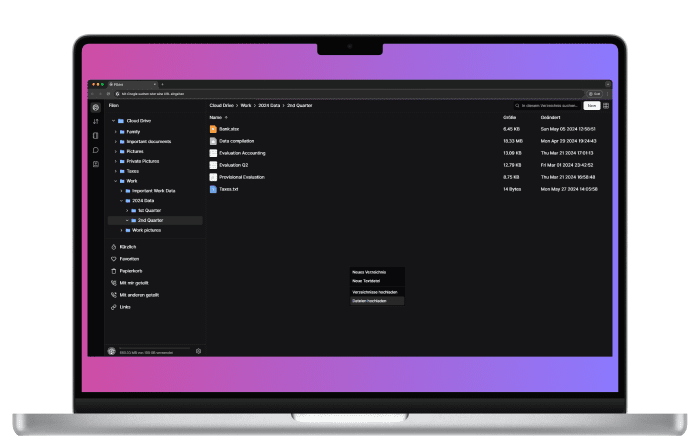Image resolution: width=700 pixels, height=437 pixels.
Task: Sort files by the Name column header
Action: (x=214, y=117)
